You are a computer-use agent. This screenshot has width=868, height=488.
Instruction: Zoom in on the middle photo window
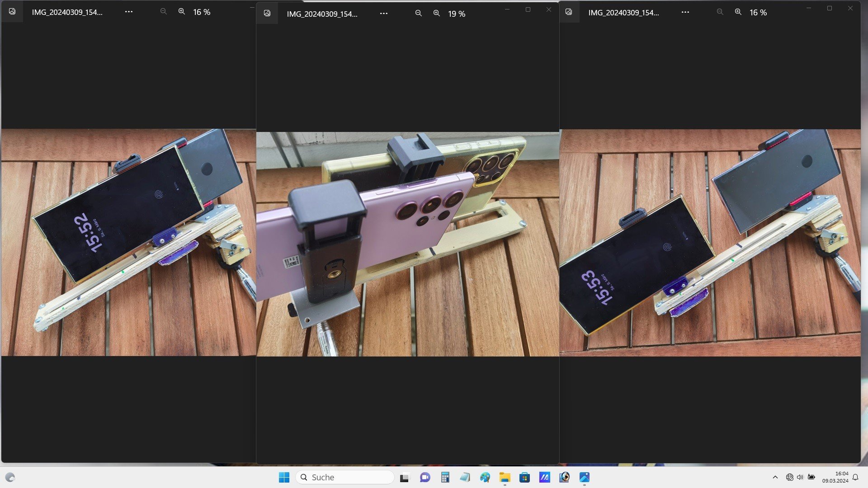436,14
